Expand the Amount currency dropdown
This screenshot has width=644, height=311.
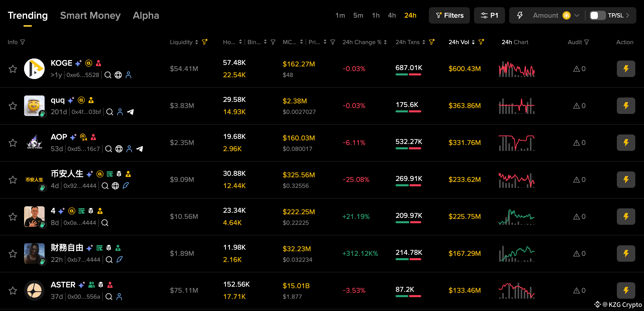[577, 15]
